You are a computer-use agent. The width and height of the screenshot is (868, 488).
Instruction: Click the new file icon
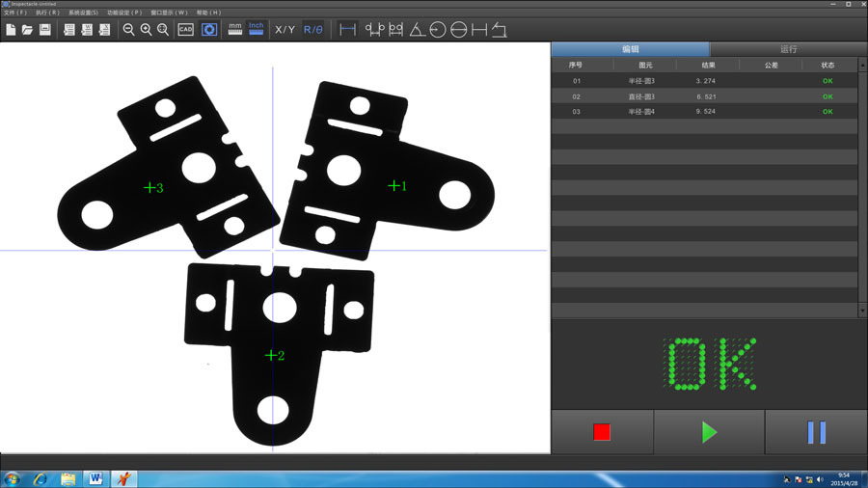(11, 30)
